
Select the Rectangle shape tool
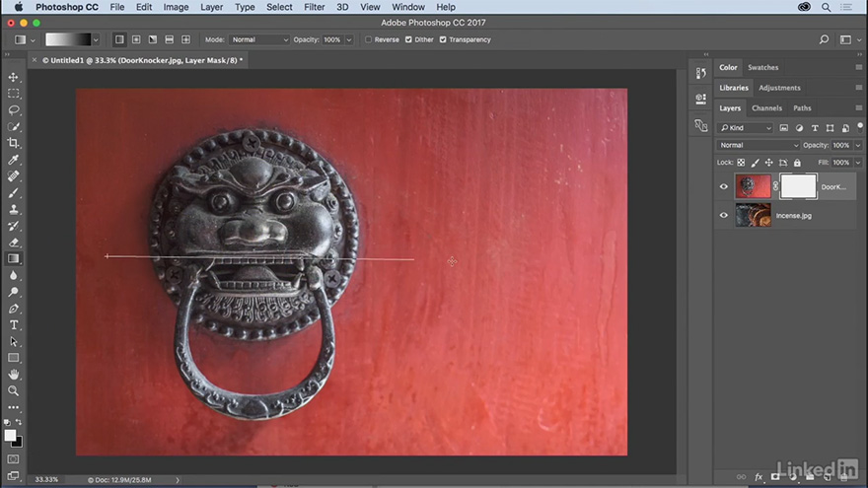click(13, 358)
